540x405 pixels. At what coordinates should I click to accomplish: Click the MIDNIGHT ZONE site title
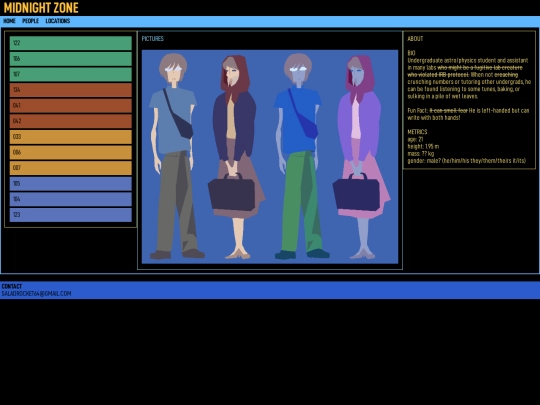point(41,8)
